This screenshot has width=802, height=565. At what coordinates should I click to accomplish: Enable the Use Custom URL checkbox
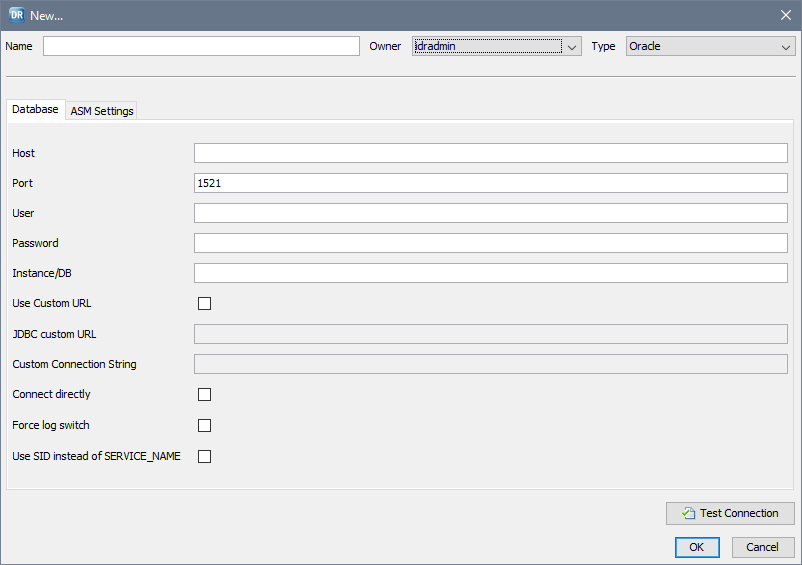coord(205,304)
